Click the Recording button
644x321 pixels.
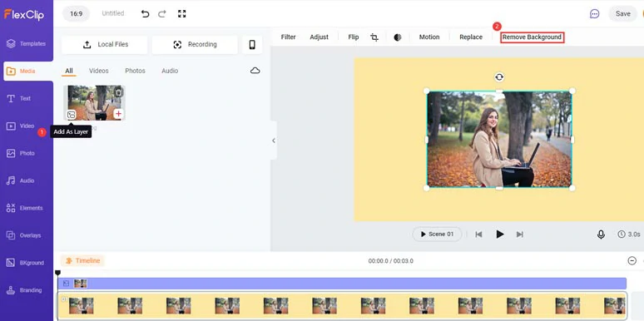[195, 45]
